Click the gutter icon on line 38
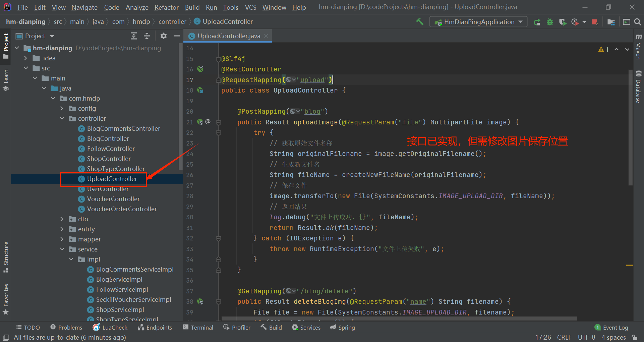 pyautogui.click(x=200, y=301)
